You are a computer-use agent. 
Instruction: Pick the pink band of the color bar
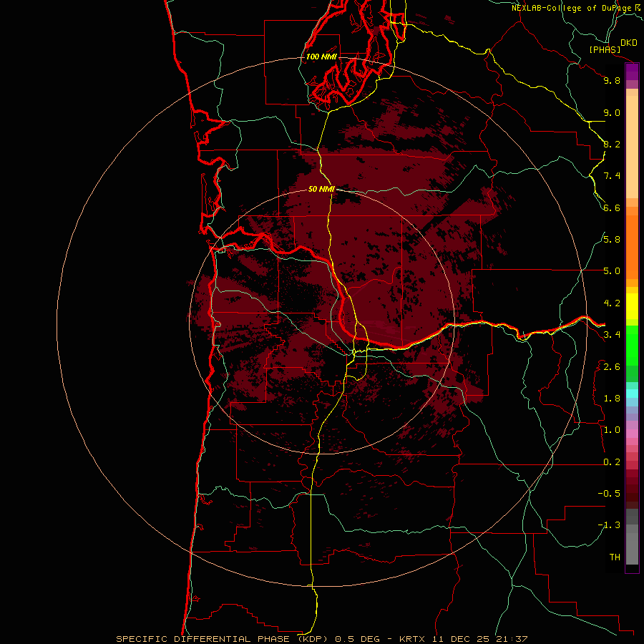pyautogui.click(x=632, y=434)
